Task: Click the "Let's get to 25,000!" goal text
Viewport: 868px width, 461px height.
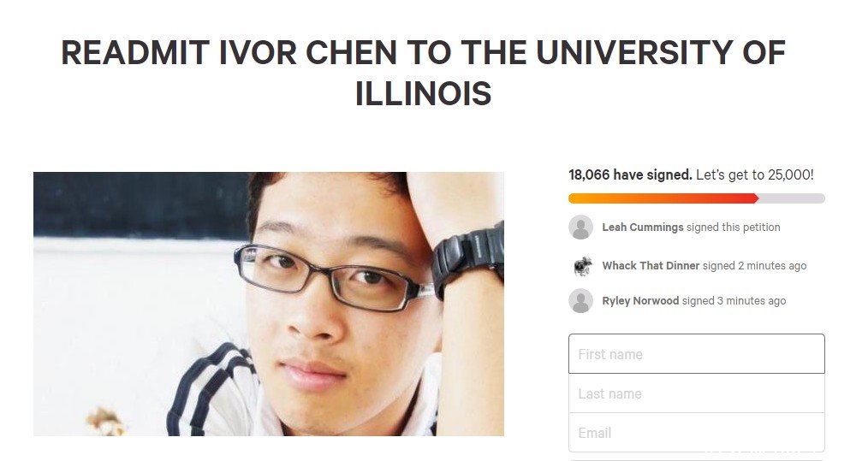Action: pos(754,174)
